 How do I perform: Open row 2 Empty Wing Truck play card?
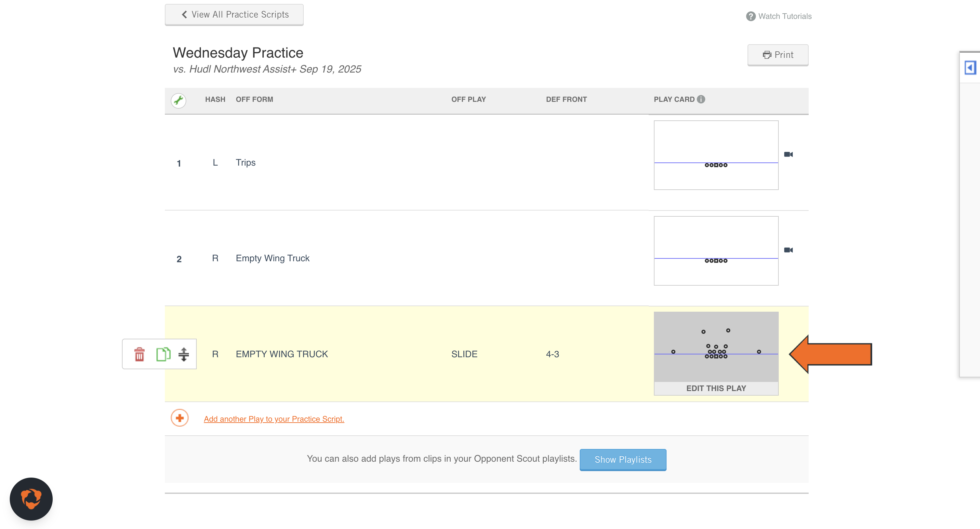716,251
